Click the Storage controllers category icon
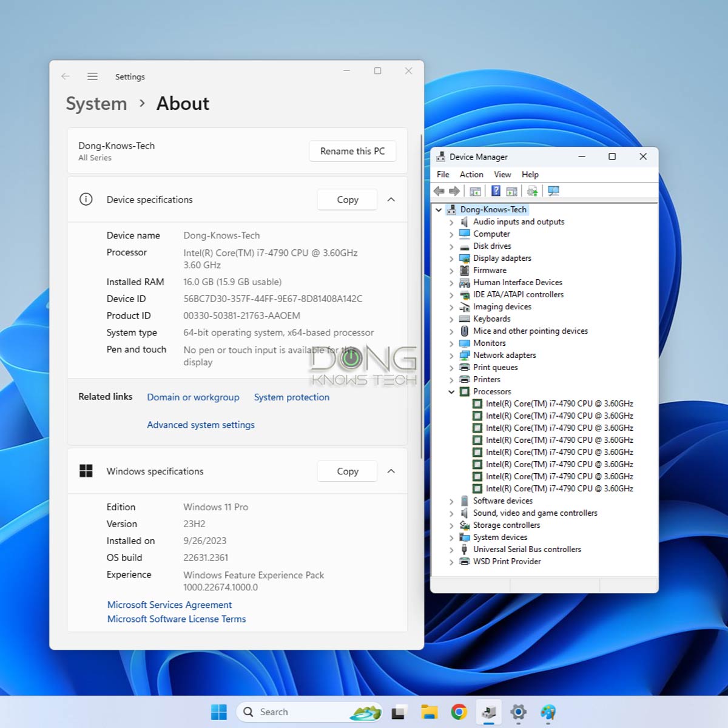 coord(465,525)
